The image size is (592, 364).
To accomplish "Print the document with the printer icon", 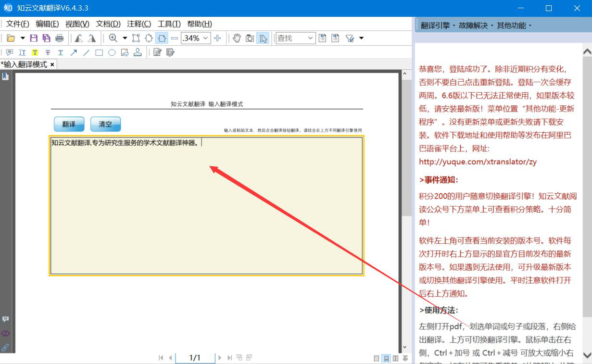I will coord(59,38).
